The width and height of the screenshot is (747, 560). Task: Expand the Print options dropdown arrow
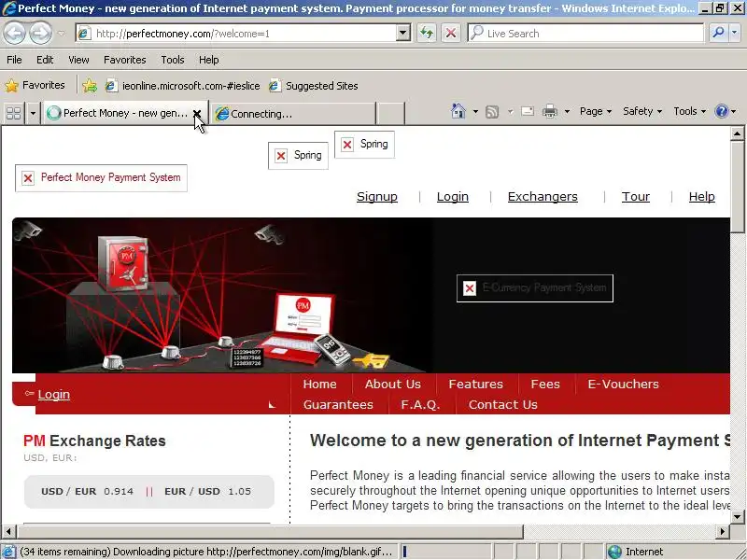click(x=567, y=111)
